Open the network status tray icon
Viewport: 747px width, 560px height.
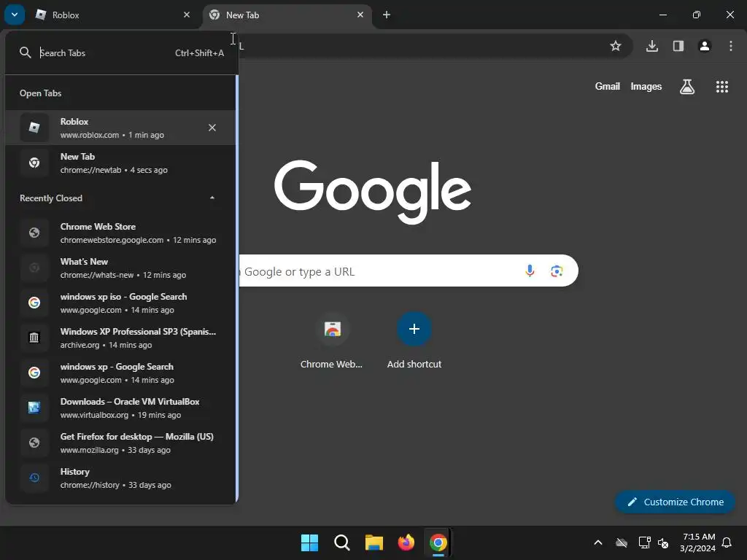pos(644,542)
